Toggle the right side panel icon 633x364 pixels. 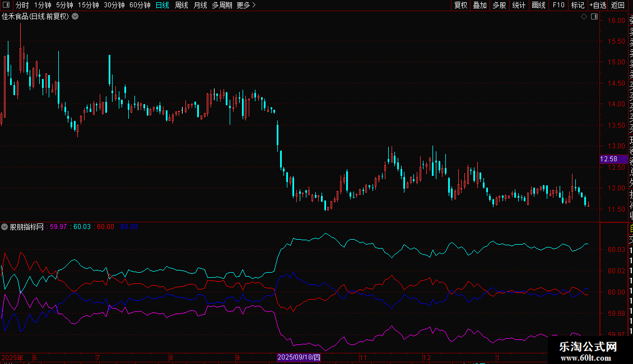coord(593,17)
